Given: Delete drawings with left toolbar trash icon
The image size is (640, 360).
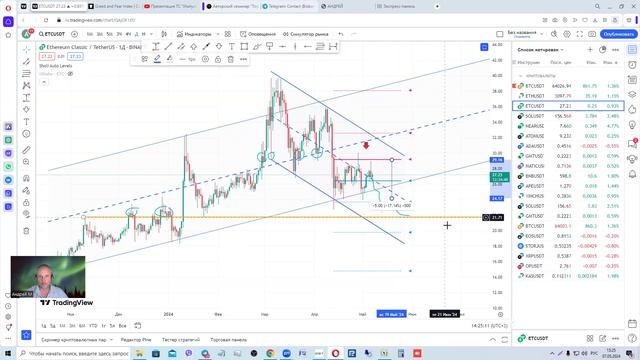Looking at the screenshot, I should tap(27, 231).
